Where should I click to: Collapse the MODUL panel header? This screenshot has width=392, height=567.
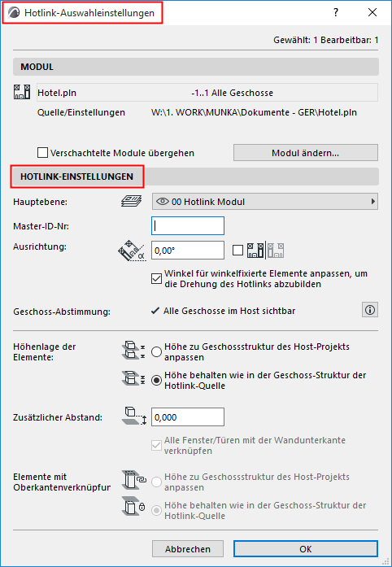click(196, 67)
